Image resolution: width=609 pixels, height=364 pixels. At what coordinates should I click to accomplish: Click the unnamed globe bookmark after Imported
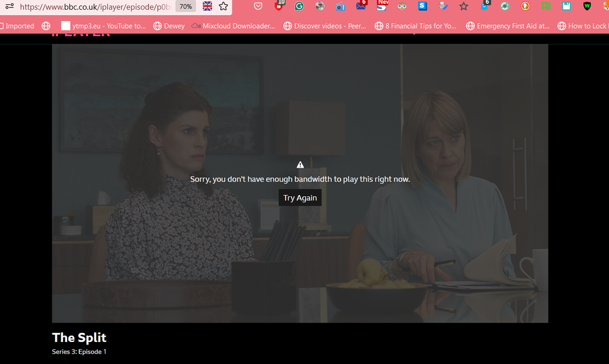(46, 26)
